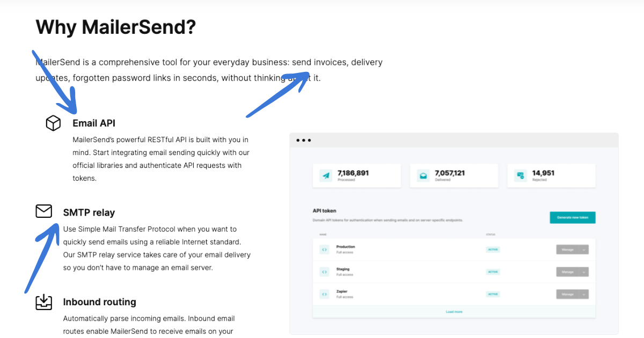Expand the Staging Manage dropdown arrow
Screen dimensions: 644x338
coord(584,272)
